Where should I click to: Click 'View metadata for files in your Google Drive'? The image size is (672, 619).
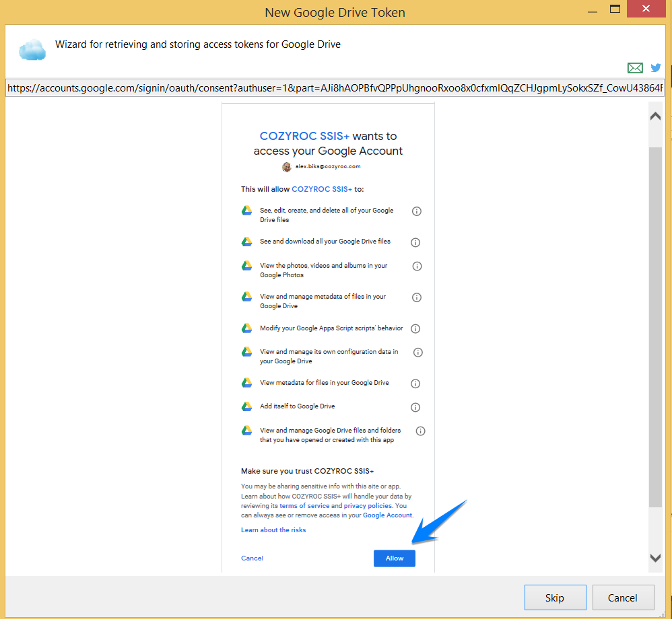[x=325, y=383]
